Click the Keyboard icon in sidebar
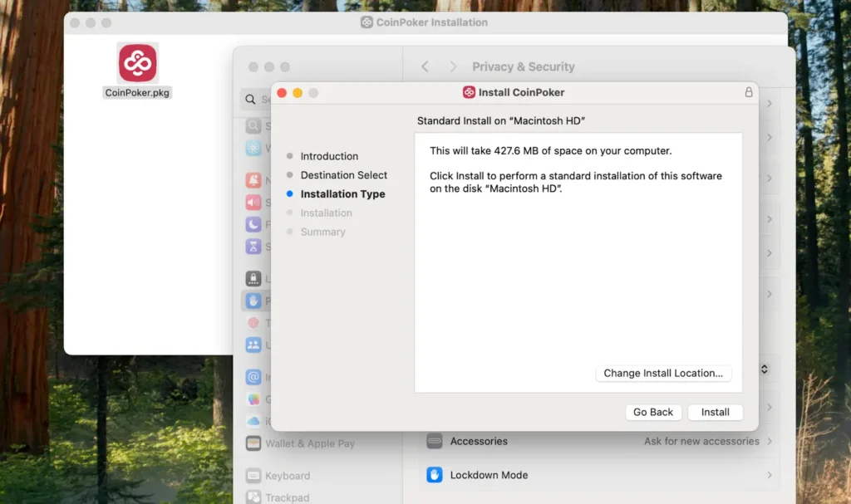Viewport: 851px width, 504px height. click(x=253, y=476)
